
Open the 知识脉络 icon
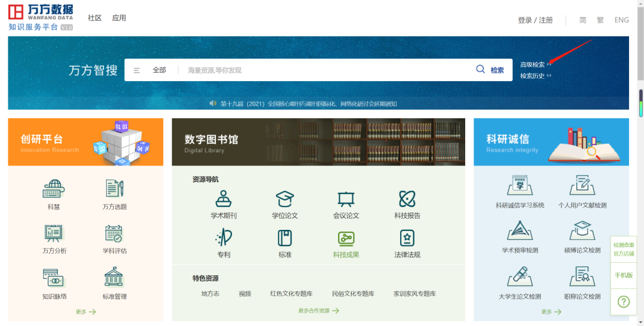coord(54,278)
